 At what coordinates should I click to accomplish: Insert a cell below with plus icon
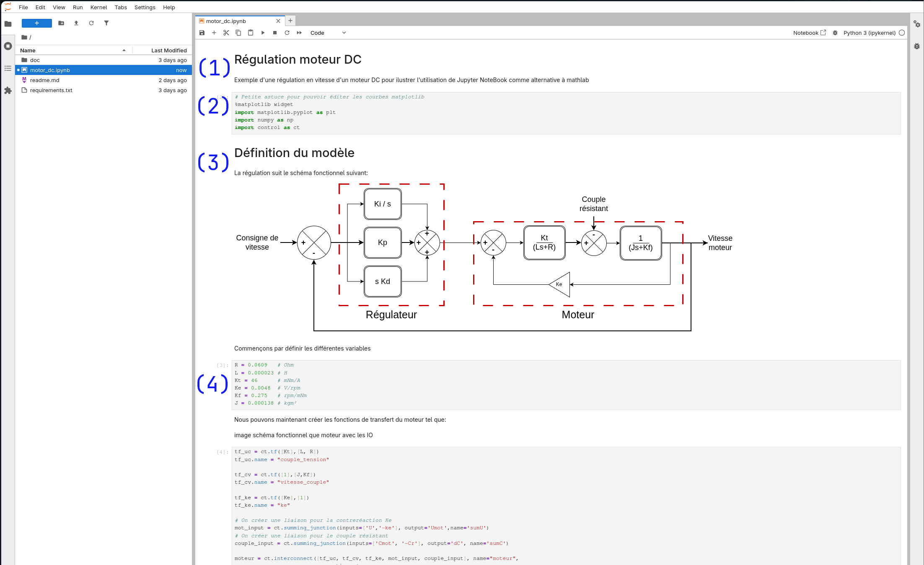point(214,33)
